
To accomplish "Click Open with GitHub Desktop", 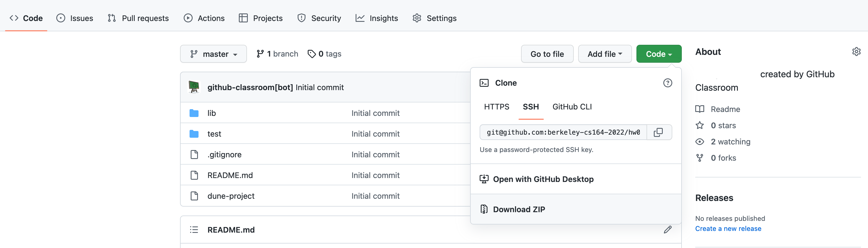I will click(576, 179).
